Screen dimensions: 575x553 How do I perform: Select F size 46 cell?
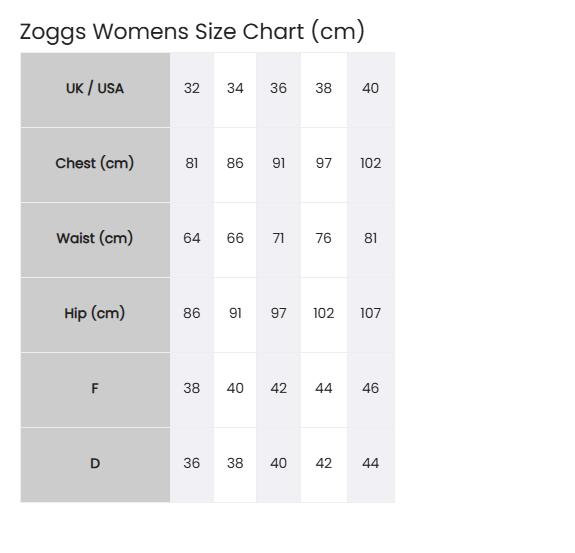371,390
